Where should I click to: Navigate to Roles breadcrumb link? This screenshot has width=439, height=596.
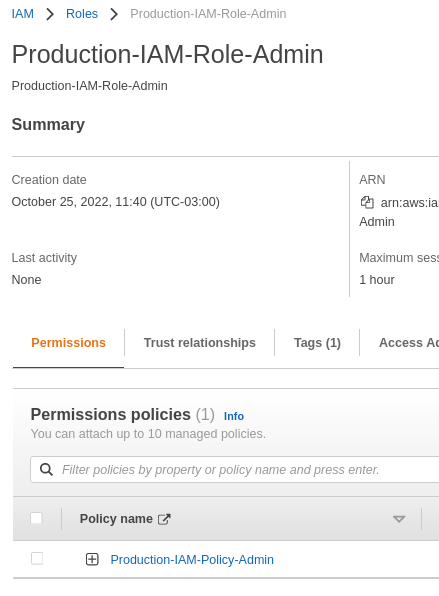coord(82,14)
